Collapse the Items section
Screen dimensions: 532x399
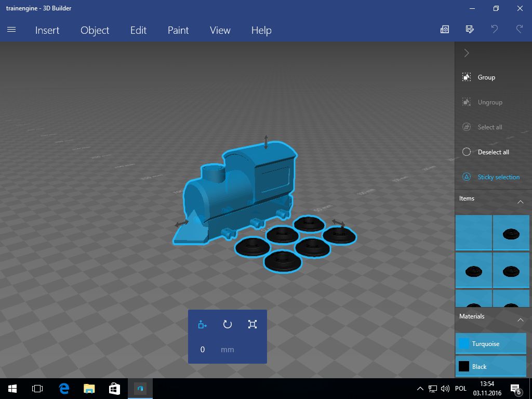click(521, 202)
